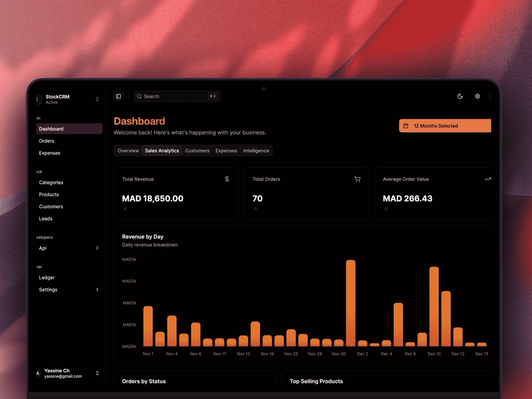The width and height of the screenshot is (532, 399).
Task: Select the Intelligence tab
Action: tap(256, 151)
